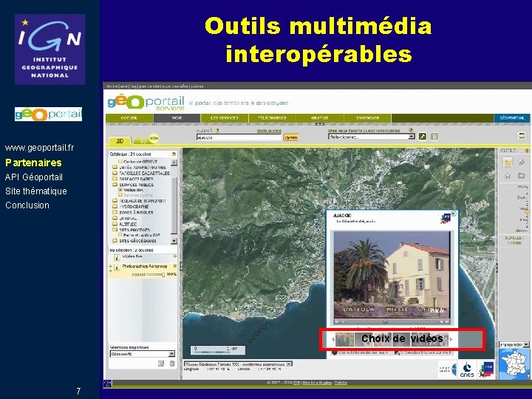Switch to the 2D view tab
This screenshot has height=399, width=532.
120,141
